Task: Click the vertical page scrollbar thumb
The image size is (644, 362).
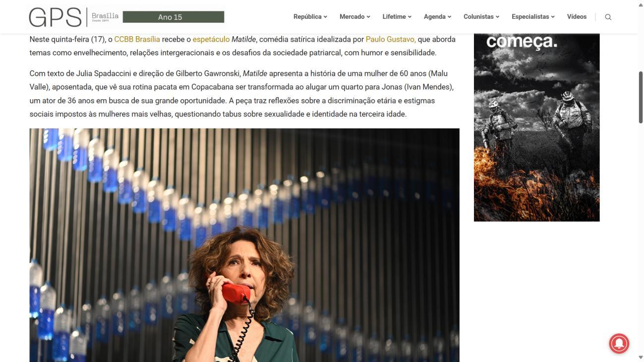Action: pos(641,97)
